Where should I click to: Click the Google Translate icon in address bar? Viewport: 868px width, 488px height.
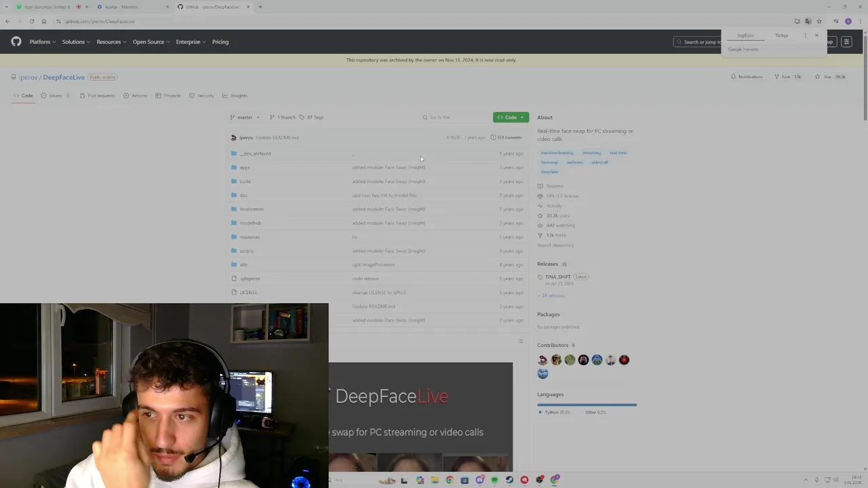pyautogui.click(x=808, y=22)
